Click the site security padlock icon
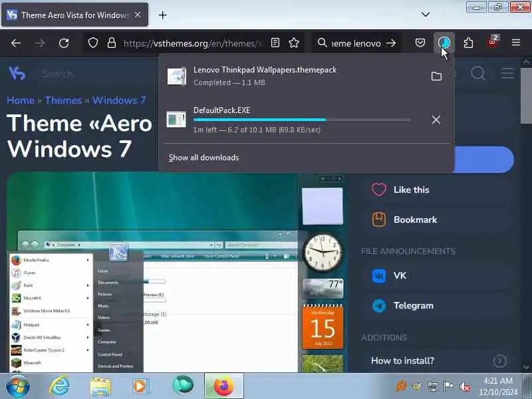The image size is (532, 399). click(x=112, y=43)
